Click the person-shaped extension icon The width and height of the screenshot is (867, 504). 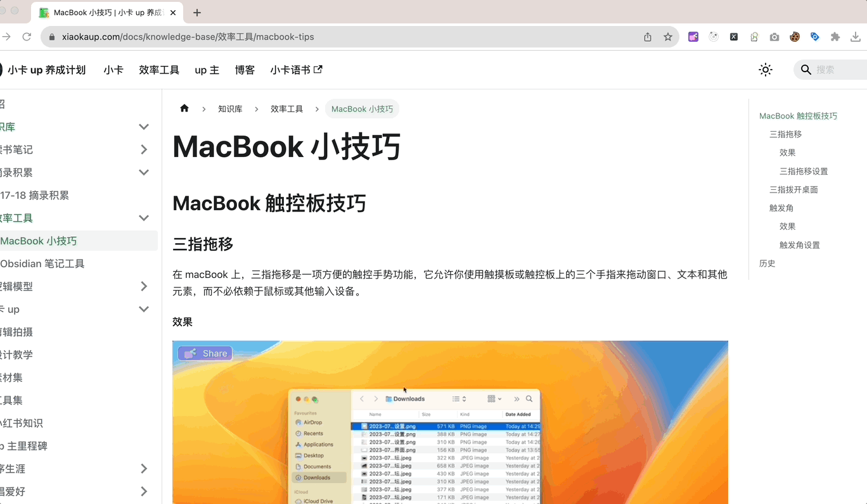(x=754, y=37)
